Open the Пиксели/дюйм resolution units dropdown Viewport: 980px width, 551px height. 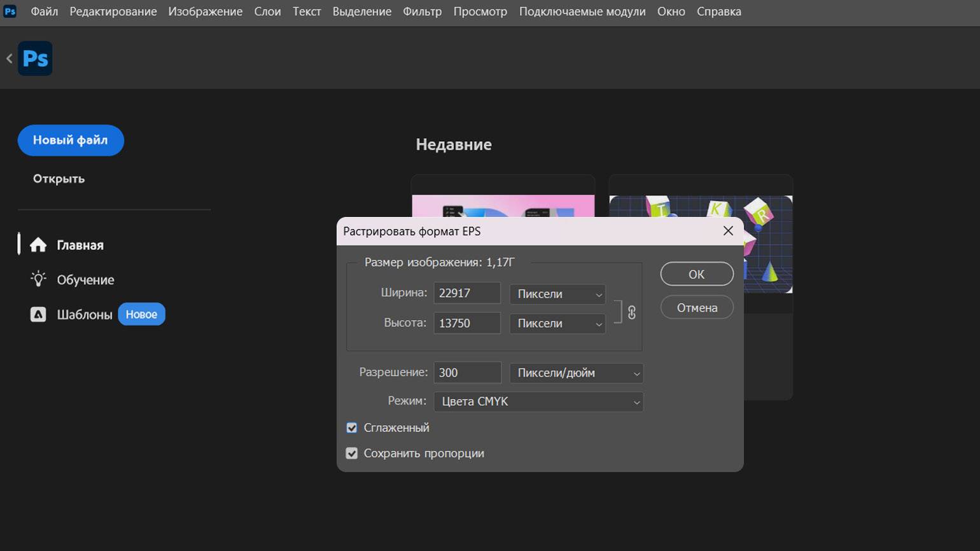click(577, 373)
